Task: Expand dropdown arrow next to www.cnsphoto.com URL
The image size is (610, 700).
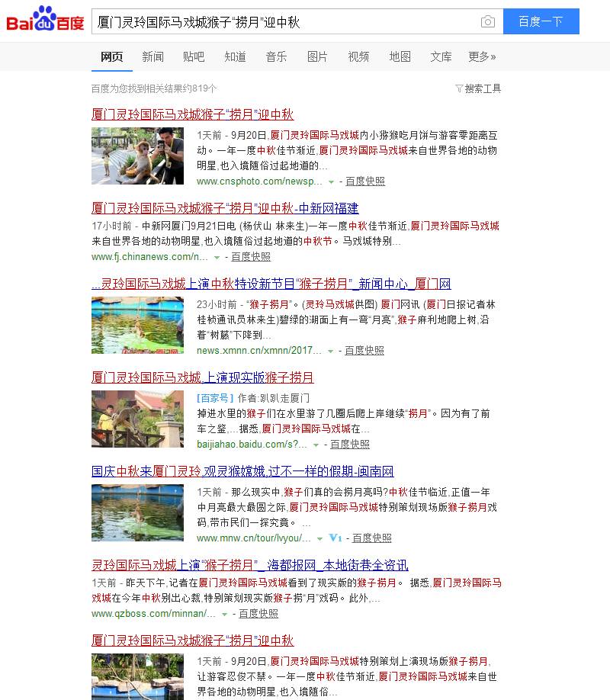Action: click(331, 181)
